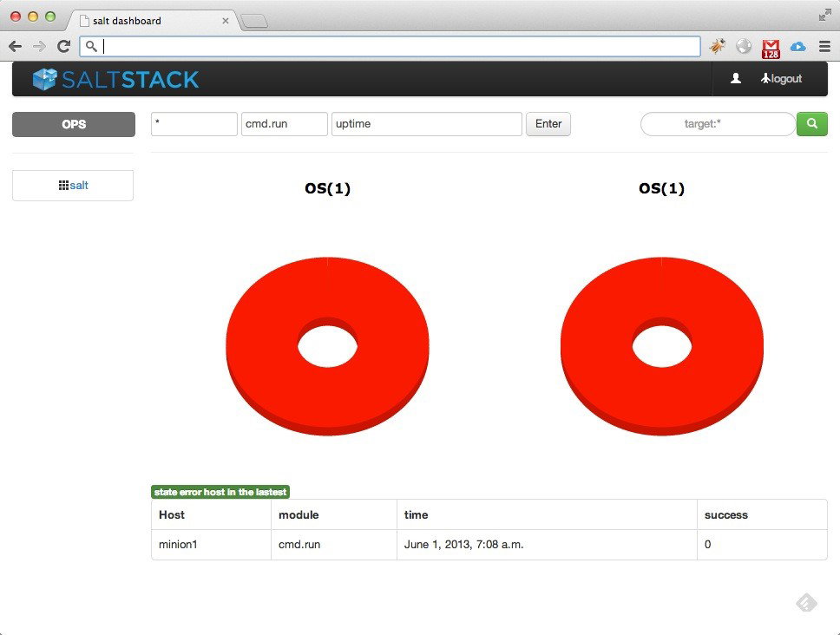The width and height of the screenshot is (840, 635).
Task: Open the user profile icon in navbar
Action: point(737,78)
